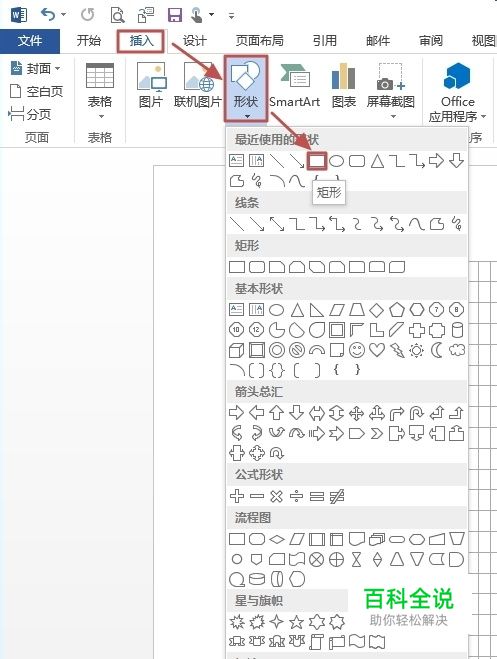Select the double-arrow line in 线条 section
This screenshot has height=659, width=497.
point(277,224)
